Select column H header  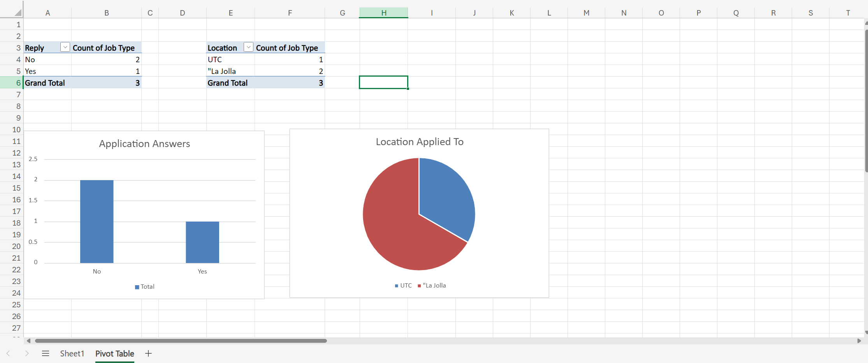click(x=383, y=13)
